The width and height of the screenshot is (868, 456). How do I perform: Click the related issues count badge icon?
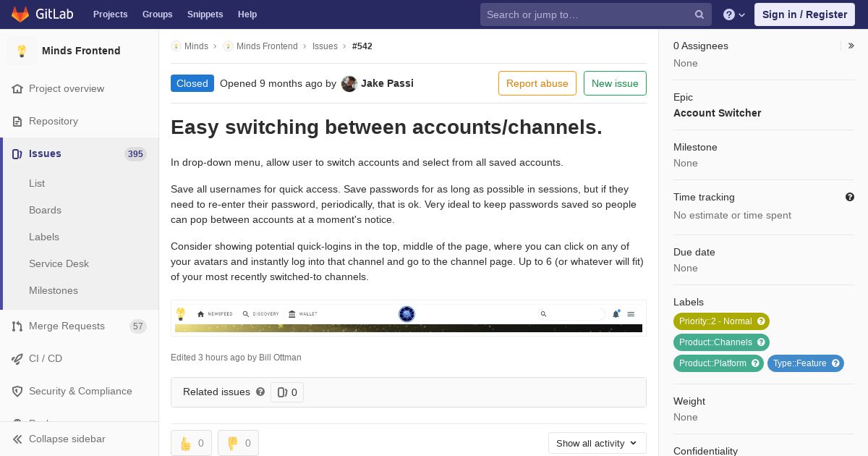[x=282, y=392]
